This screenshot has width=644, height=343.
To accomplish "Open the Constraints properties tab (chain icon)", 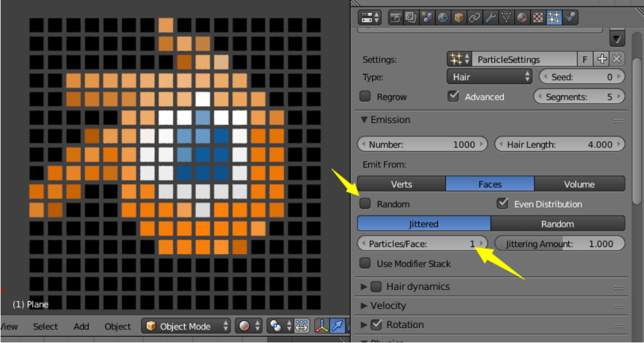I will pos(474,17).
